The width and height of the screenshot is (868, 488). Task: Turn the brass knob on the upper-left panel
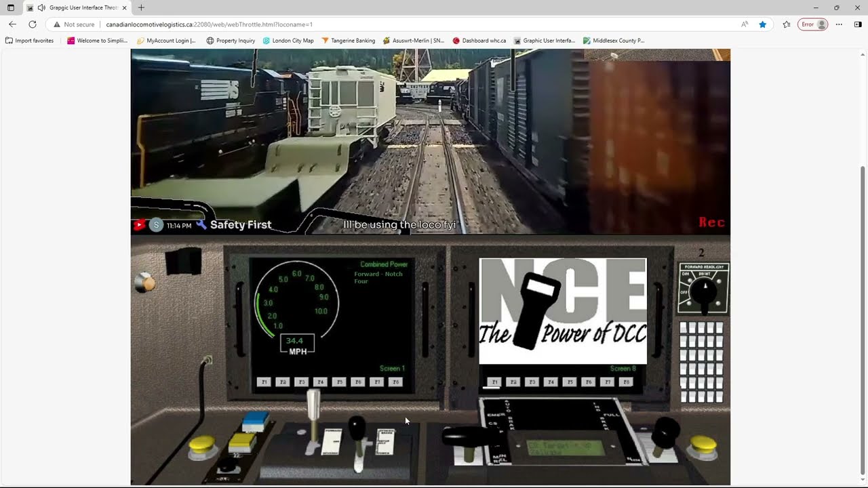144,283
